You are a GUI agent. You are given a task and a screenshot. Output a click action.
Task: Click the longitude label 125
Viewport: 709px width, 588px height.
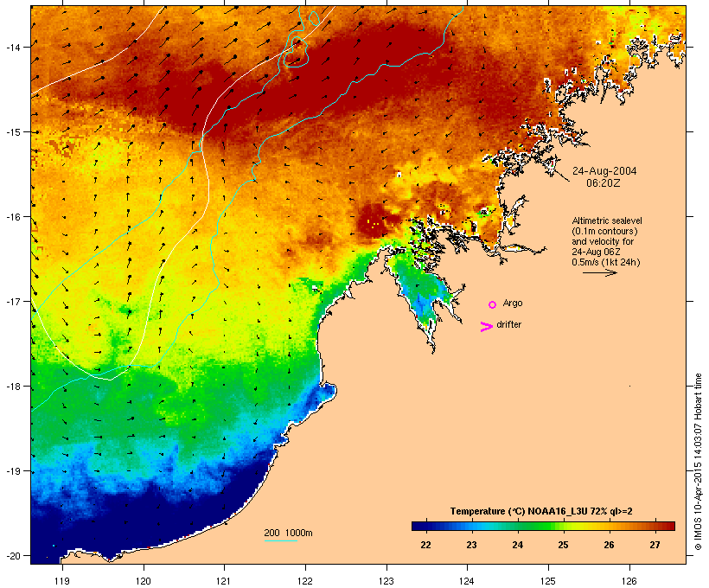coord(548,581)
